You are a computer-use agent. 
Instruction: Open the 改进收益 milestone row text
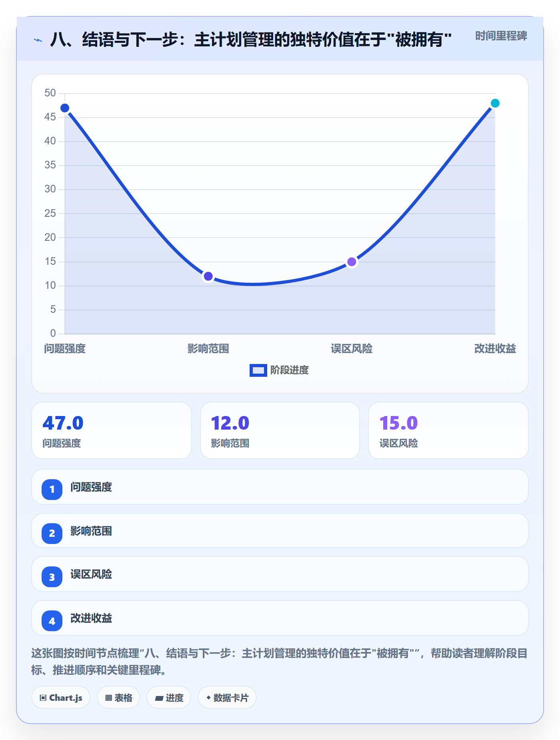(91, 618)
